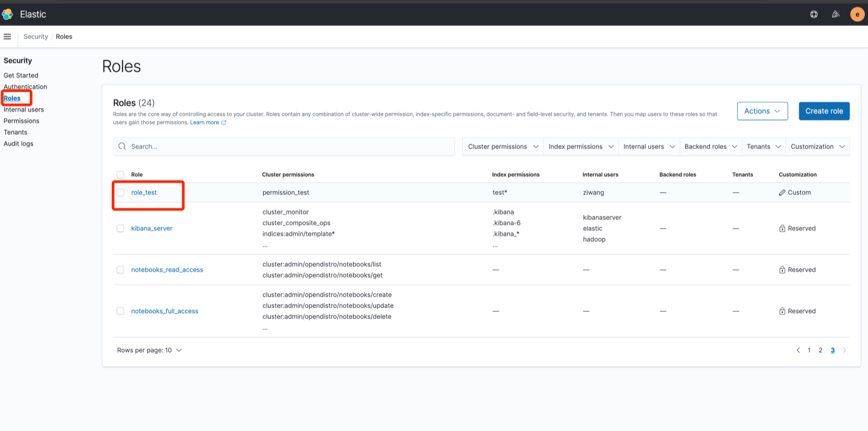Image resolution: width=868 pixels, height=431 pixels.
Task: Click the Create role button
Action: point(824,111)
